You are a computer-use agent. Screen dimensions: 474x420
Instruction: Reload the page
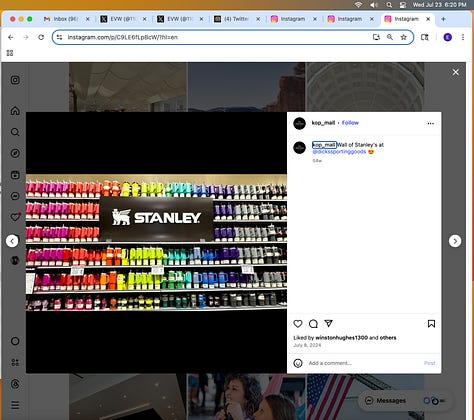click(x=41, y=37)
